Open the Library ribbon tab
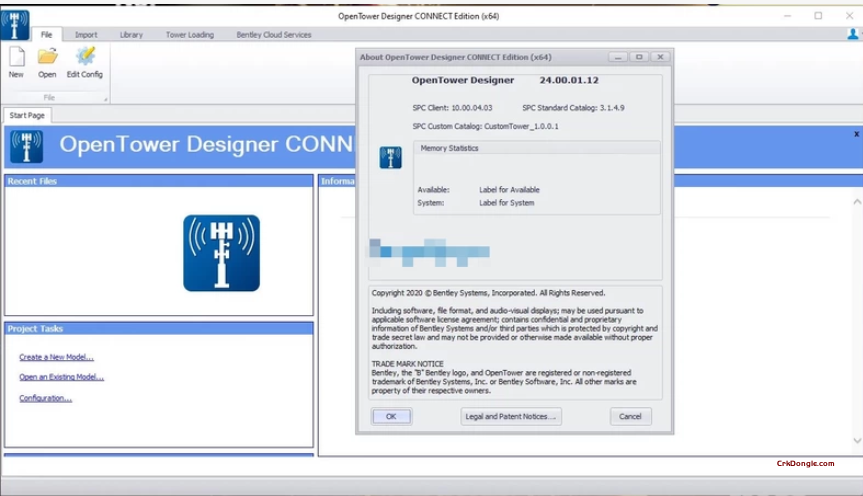863x496 pixels. [131, 34]
